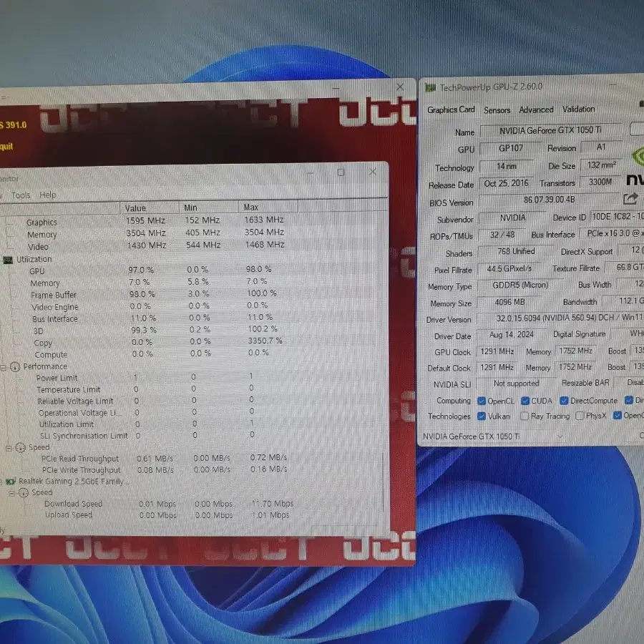Click the Performance gauge icon
Viewport: 644px width, 644px height.
[x=15, y=367]
